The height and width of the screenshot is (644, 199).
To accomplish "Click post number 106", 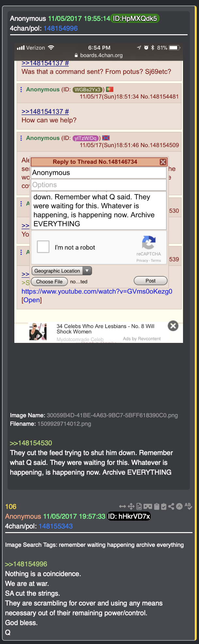I will (11, 507).
